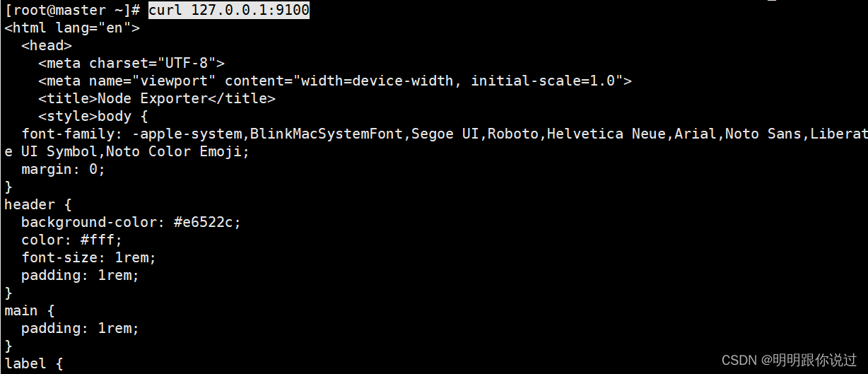Viewport: 868px width, 374px height.
Task: Click the label { selector line
Action: [x=34, y=363]
